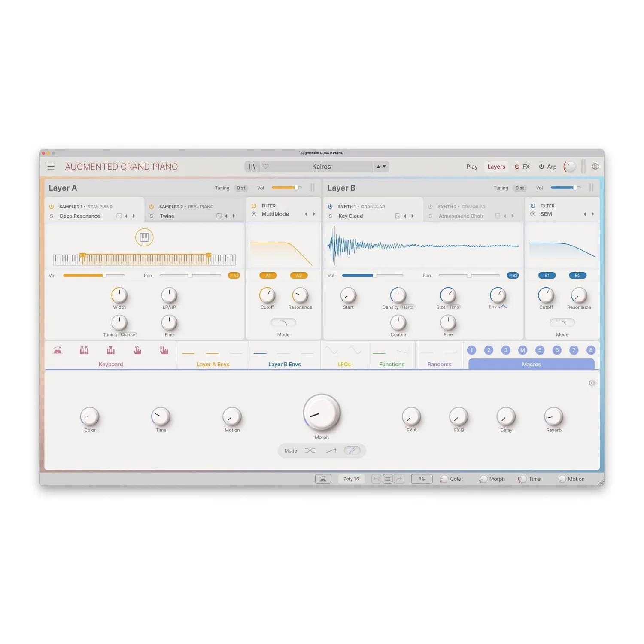644x644 pixels.
Task: Open the Density Hertz unit selector
Action: [x=408, y=307]
